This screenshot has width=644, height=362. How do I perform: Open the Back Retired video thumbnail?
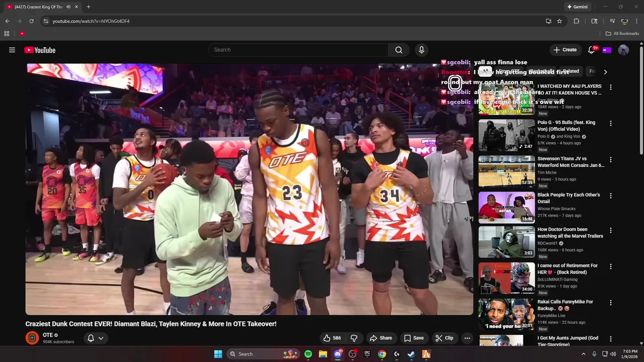507,278
